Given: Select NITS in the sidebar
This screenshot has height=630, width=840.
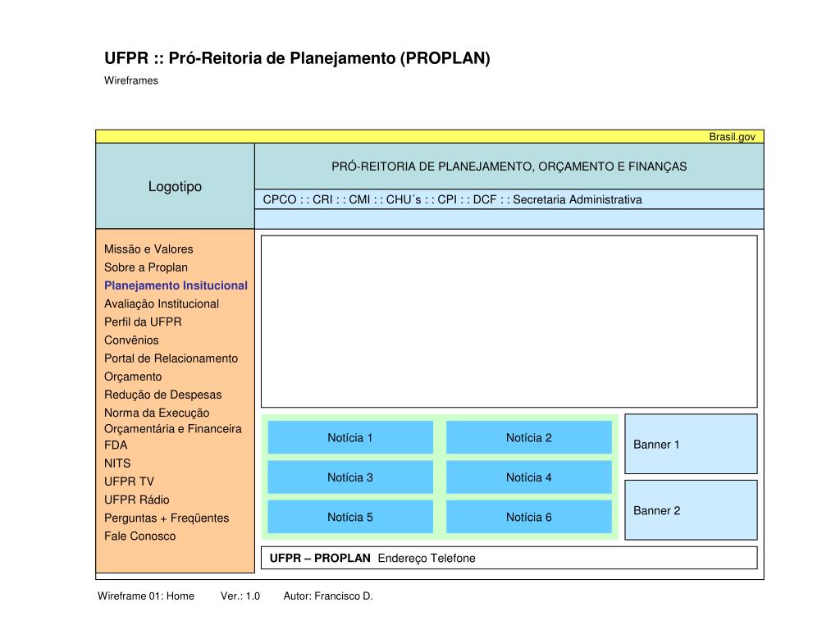Looking at the screenshot, I should tap(117, 463).
